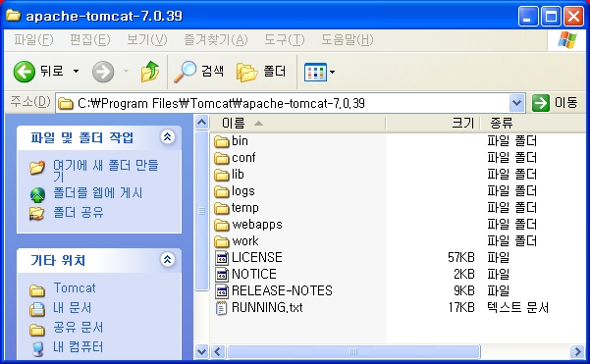Open 공유 문서 link
590x364 pixels.
79,328
